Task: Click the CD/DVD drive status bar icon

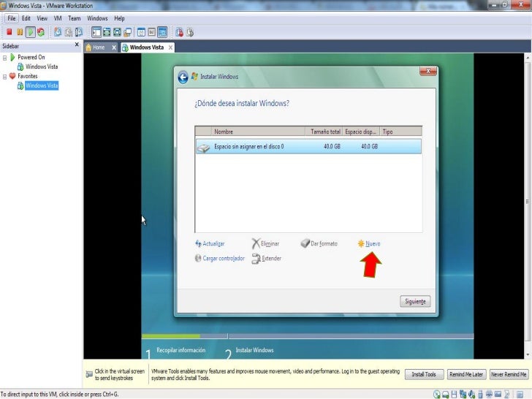Action: pos(437,394)
